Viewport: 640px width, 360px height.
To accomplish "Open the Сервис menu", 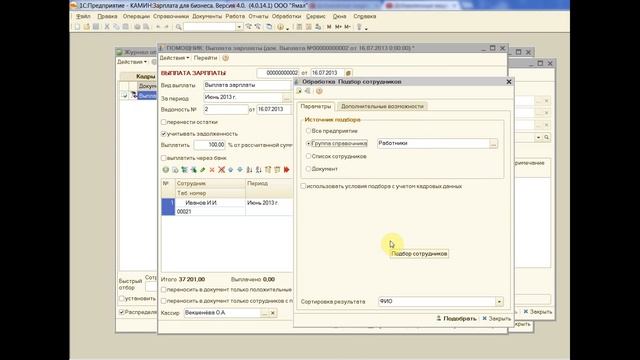I will coord(316,16).
